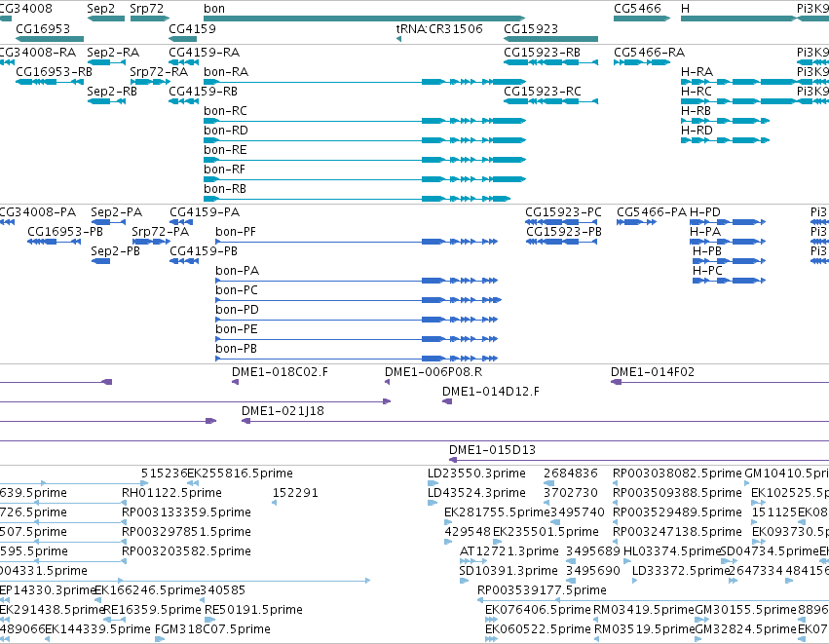Select the H-RA transcript

pyautogui.click(x=738, y=82)
